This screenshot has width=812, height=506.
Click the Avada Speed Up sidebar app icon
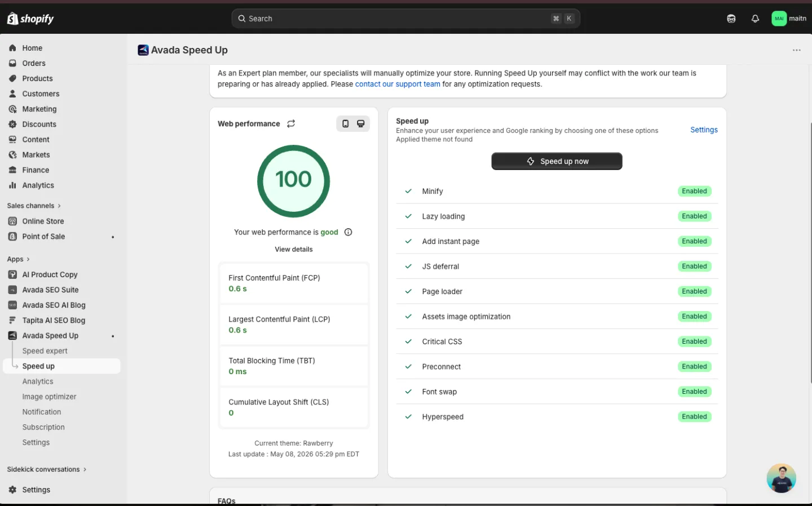click(12, 335)
